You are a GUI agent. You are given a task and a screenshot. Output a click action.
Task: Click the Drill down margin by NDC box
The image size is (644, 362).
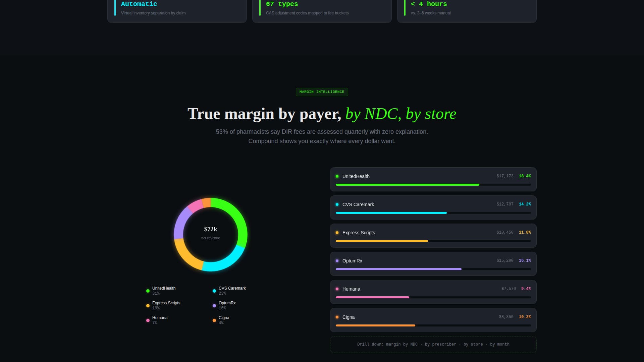(x=433, y=344)
